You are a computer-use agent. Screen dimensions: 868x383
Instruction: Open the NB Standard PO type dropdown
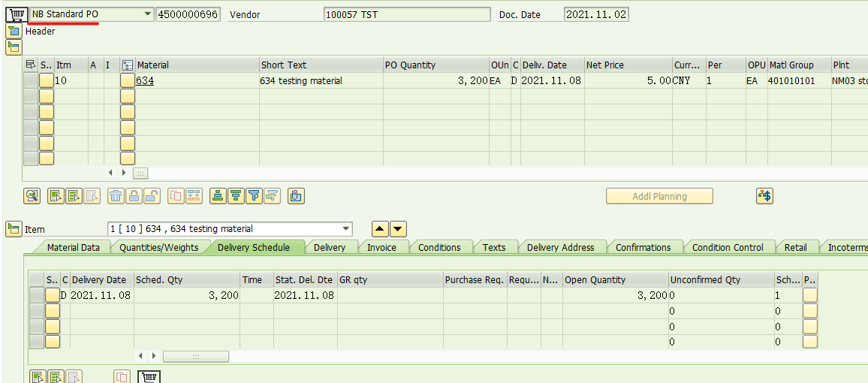tap(147, 14)
